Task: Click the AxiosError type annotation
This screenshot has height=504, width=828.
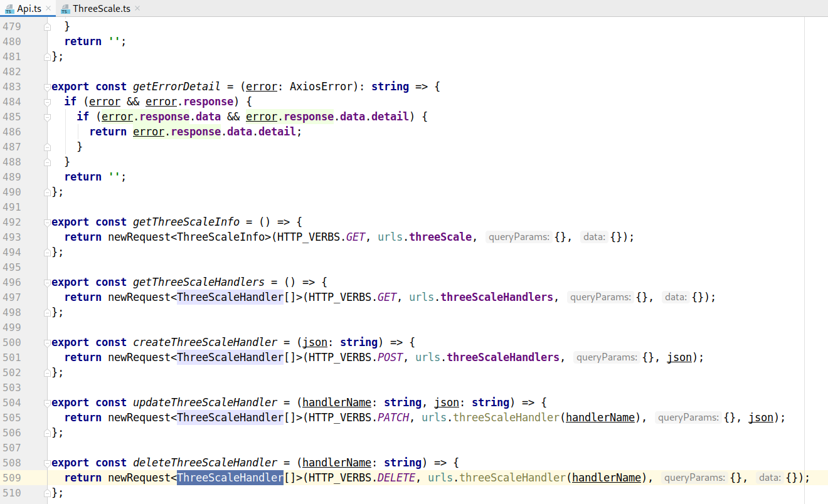Action: (321, 87)
